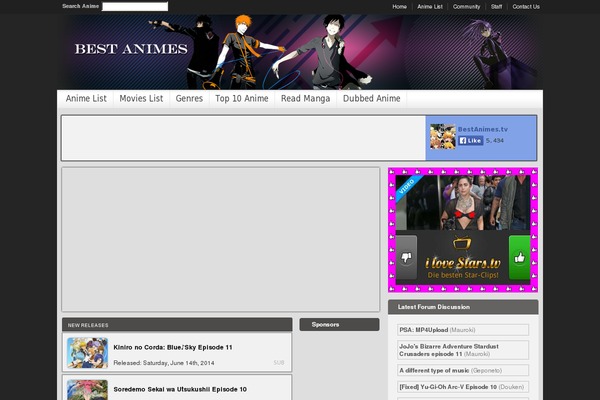Open Contact Us link

click(x=526, y=7)
